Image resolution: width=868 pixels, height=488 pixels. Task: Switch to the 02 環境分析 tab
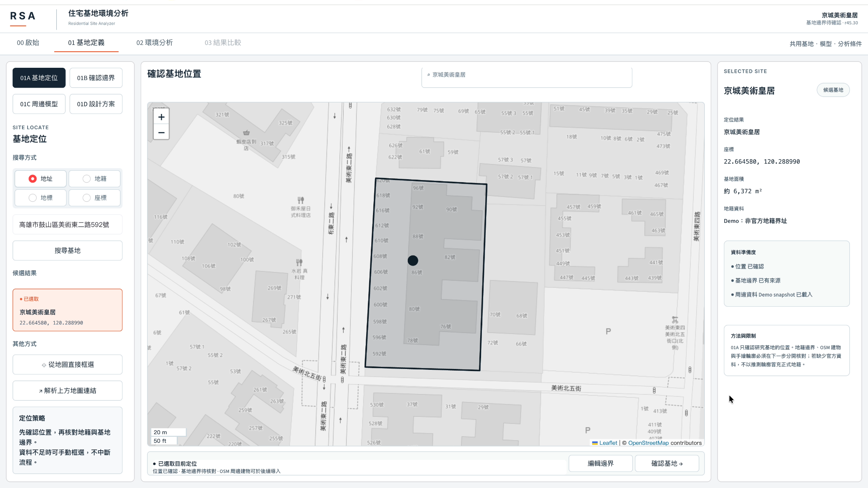154,42
